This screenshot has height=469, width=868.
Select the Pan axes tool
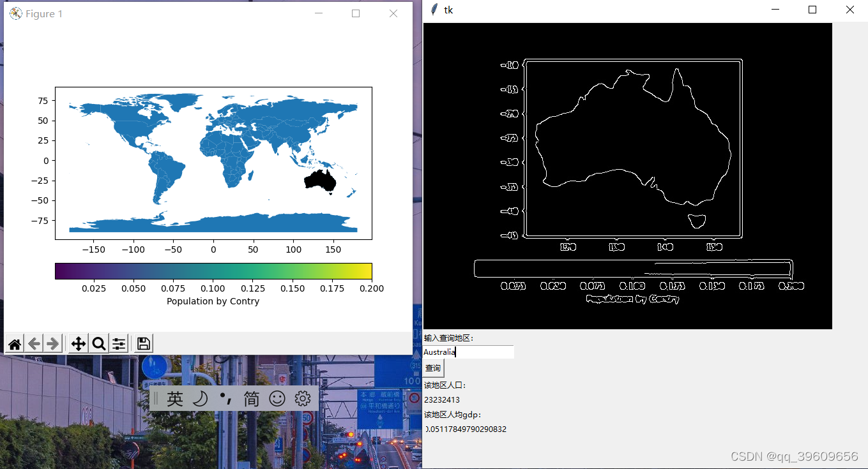point(79,345)
